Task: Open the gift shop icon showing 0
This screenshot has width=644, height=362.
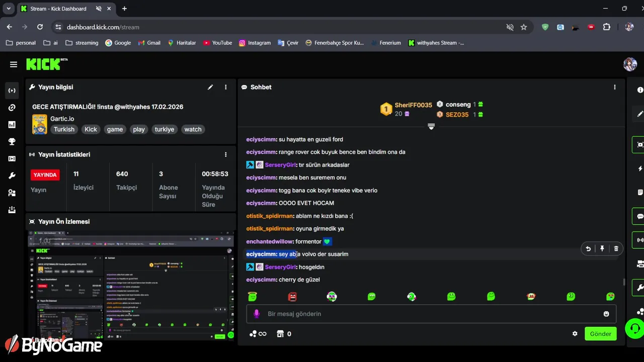Action: click(x=284, y=334)
